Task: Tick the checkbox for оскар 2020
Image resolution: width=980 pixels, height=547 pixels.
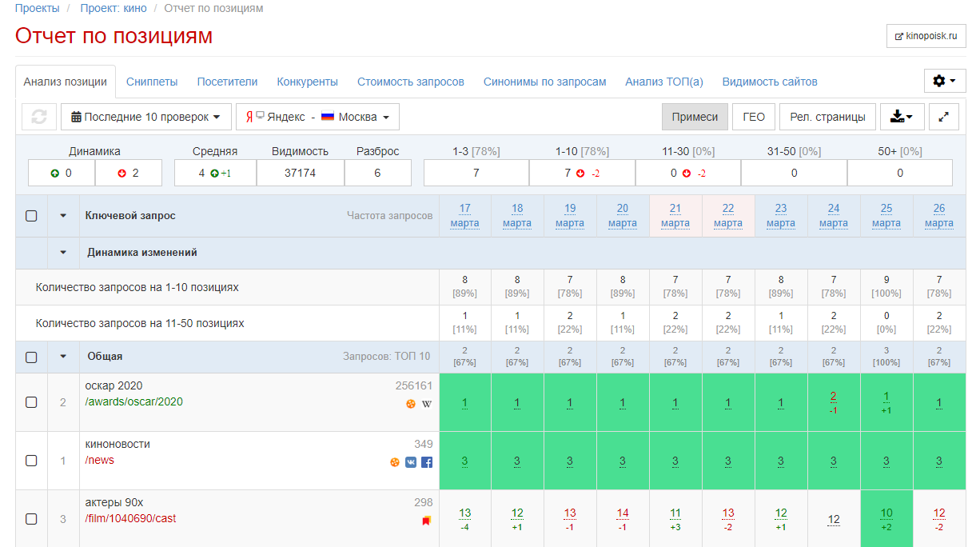Action: tap(31, 402)
